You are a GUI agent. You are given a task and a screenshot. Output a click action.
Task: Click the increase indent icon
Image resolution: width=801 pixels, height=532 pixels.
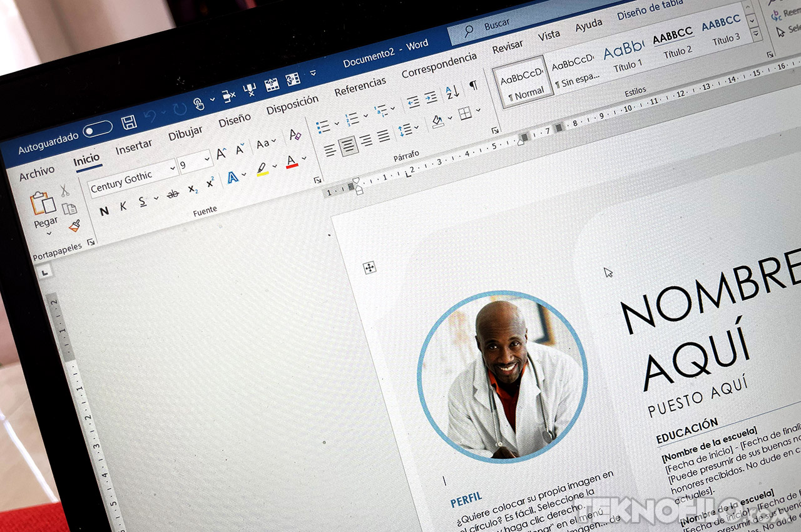(431, 97)
